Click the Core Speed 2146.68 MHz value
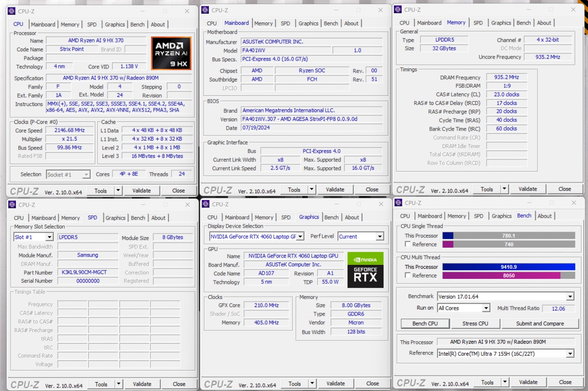The width and height of the screenshot is (588, 391). tap(69, 130)
